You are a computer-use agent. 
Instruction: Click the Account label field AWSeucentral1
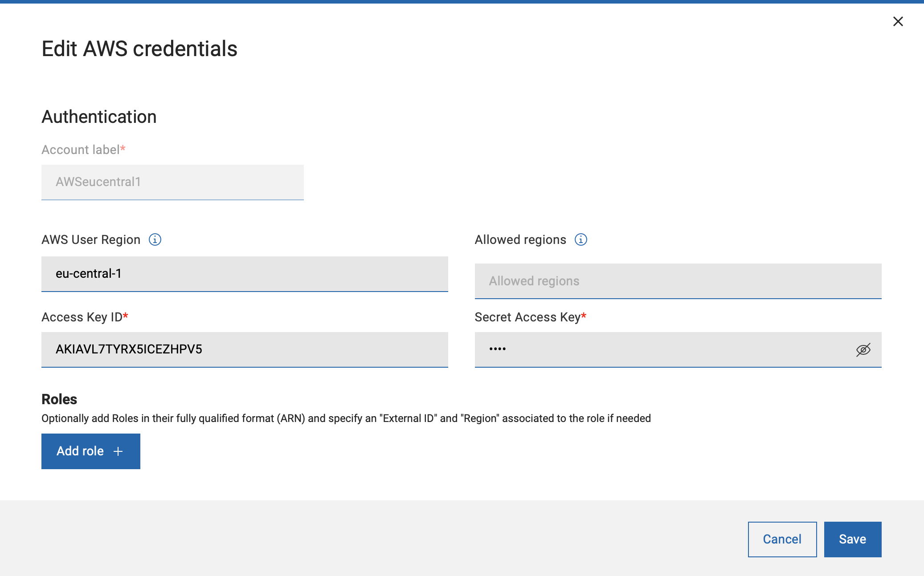tap(172, 182)
